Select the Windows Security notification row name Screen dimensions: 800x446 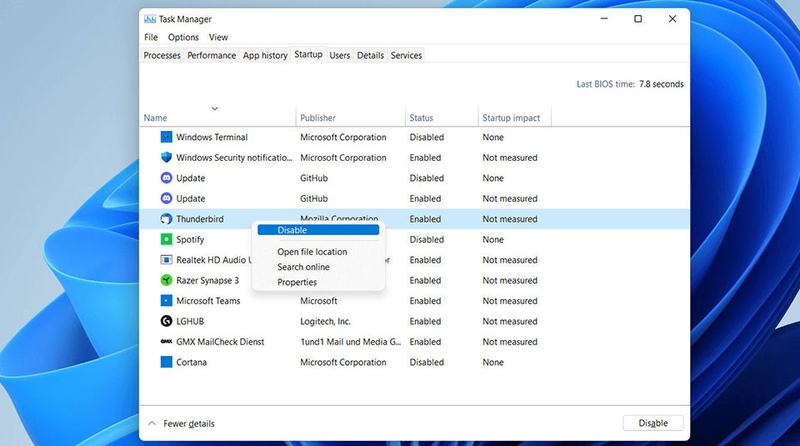click(234, 158)
